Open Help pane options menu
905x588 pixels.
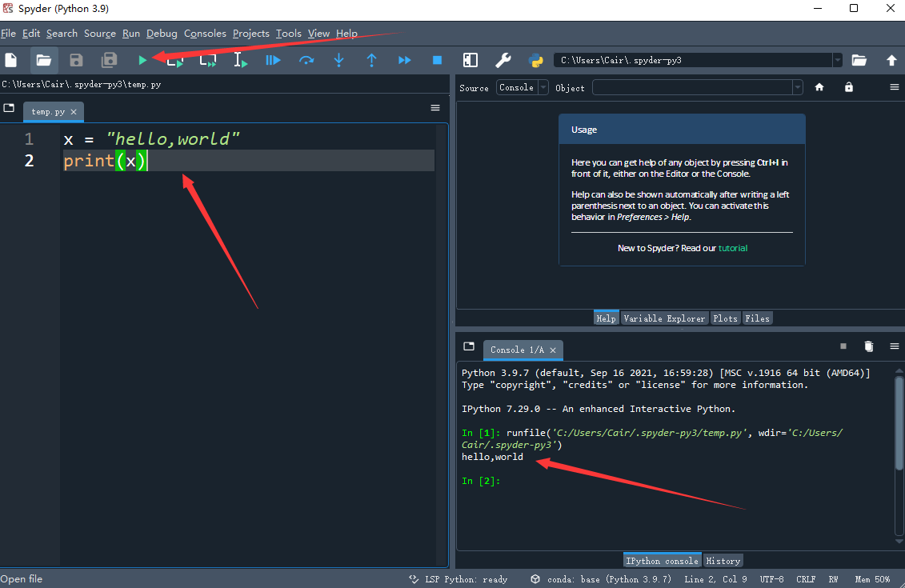click(894, 87)
